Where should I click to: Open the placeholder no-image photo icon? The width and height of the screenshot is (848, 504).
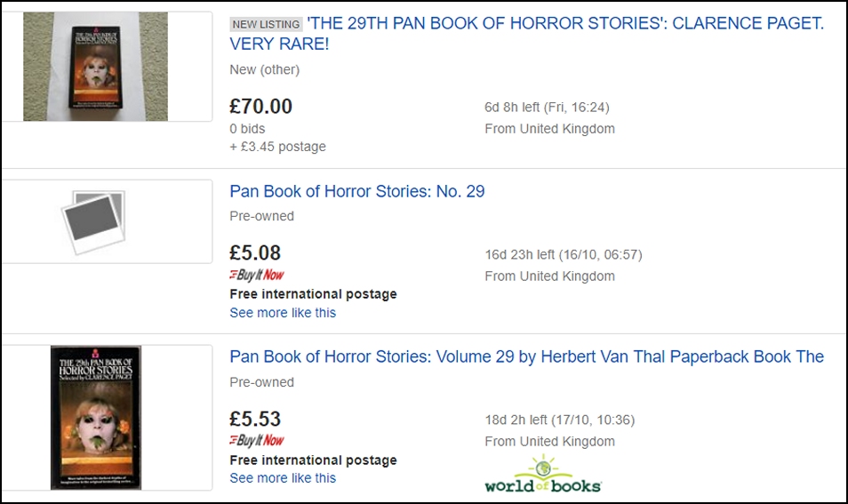coord(94,221)
